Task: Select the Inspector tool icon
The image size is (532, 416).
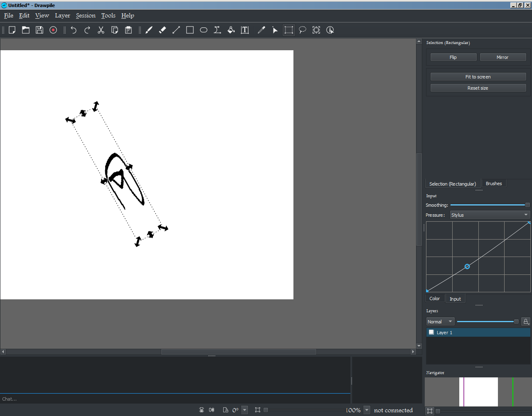Action: pyautogui.click(x=330, y=30)
